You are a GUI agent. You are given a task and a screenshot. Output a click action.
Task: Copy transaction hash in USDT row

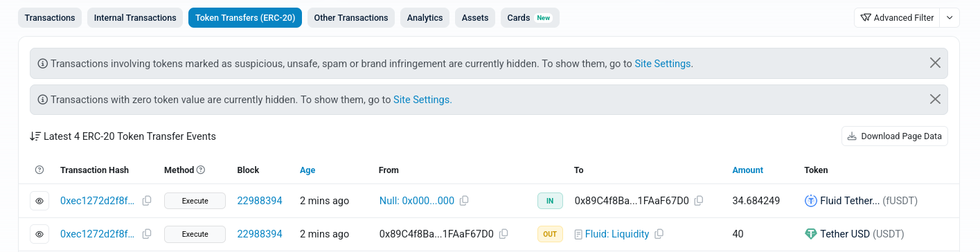[x=147, y=234]
